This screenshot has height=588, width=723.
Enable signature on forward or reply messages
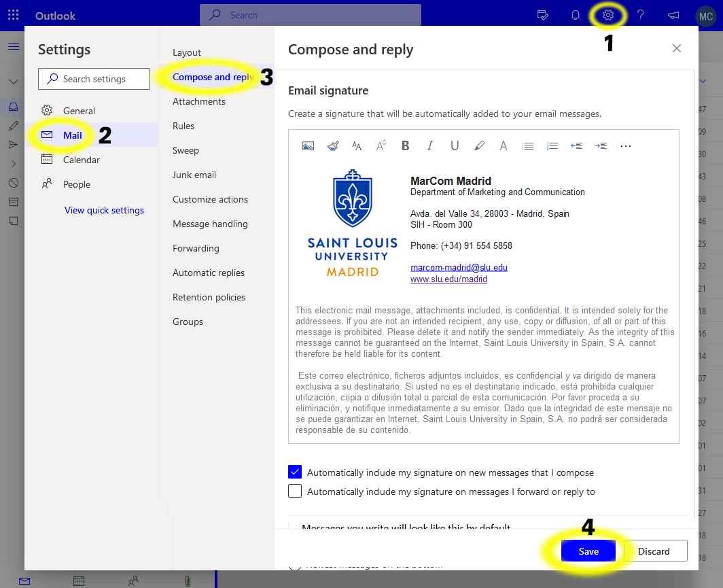point(295,491)
